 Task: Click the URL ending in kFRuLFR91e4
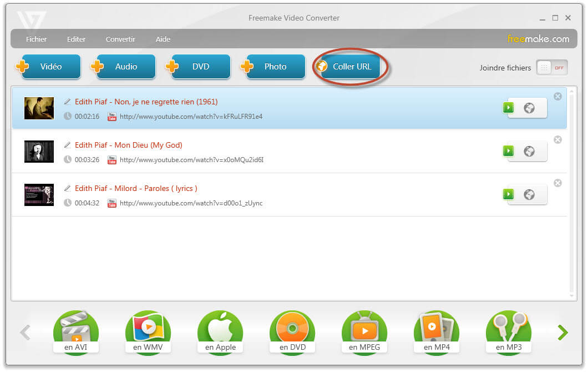(x=191, y=117)
